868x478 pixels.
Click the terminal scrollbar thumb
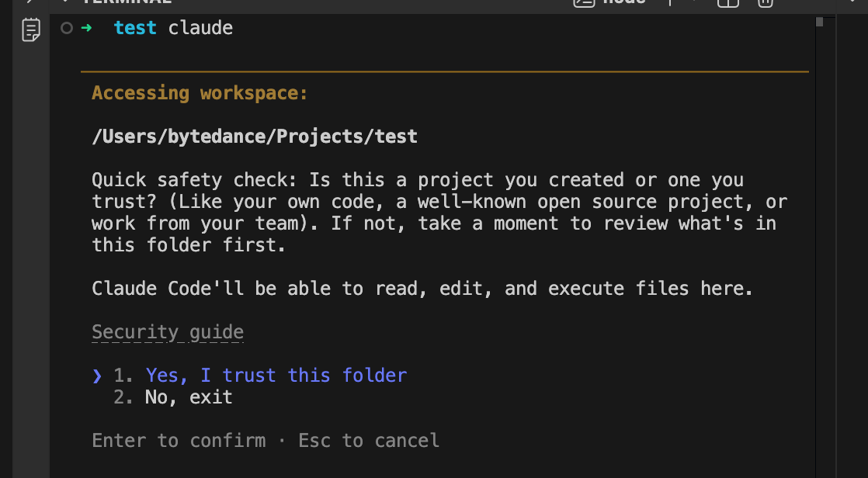pyautogui.click(x=819, y=23)
